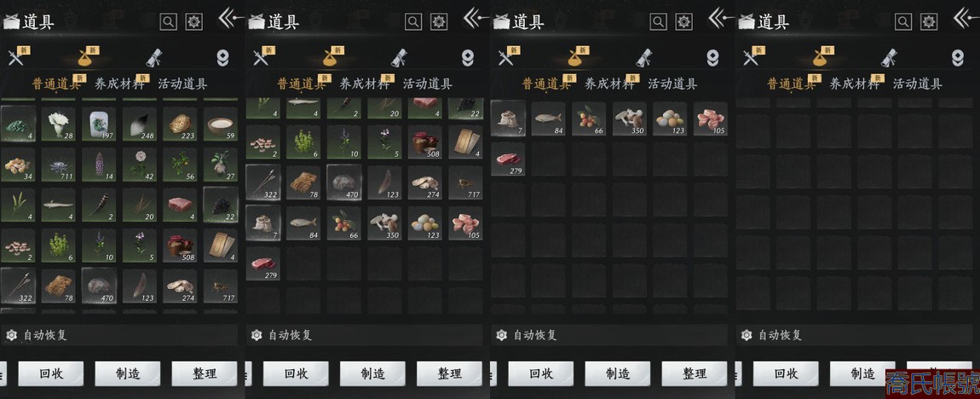Click 整理 in the panel with only seven items

click(695, 374)
